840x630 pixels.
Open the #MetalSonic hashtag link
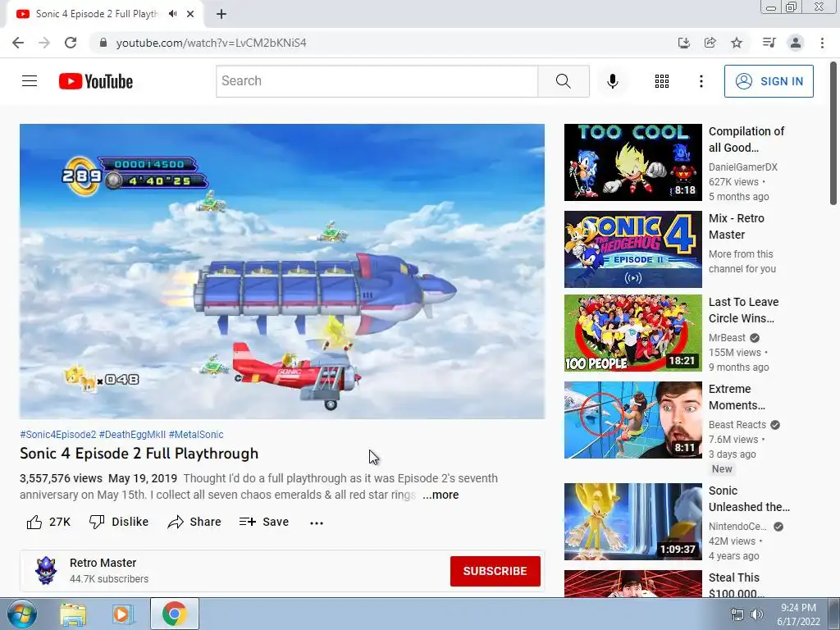click(196, 435)
